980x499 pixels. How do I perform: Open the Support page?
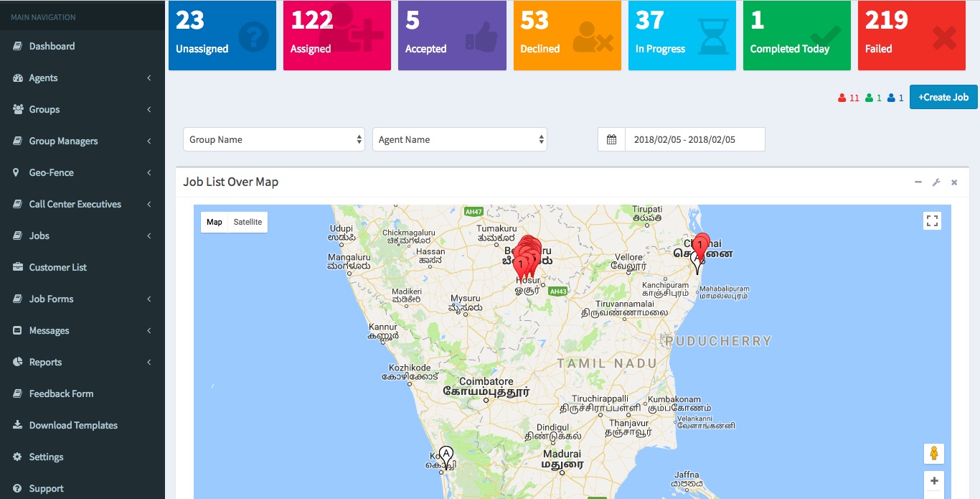tap(83, 487)
